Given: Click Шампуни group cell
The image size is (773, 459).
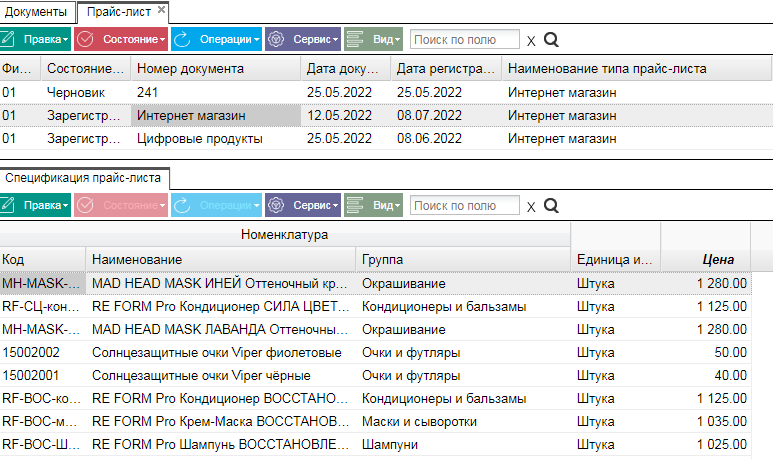Looking at the screenshot, I should click(463, 445).
